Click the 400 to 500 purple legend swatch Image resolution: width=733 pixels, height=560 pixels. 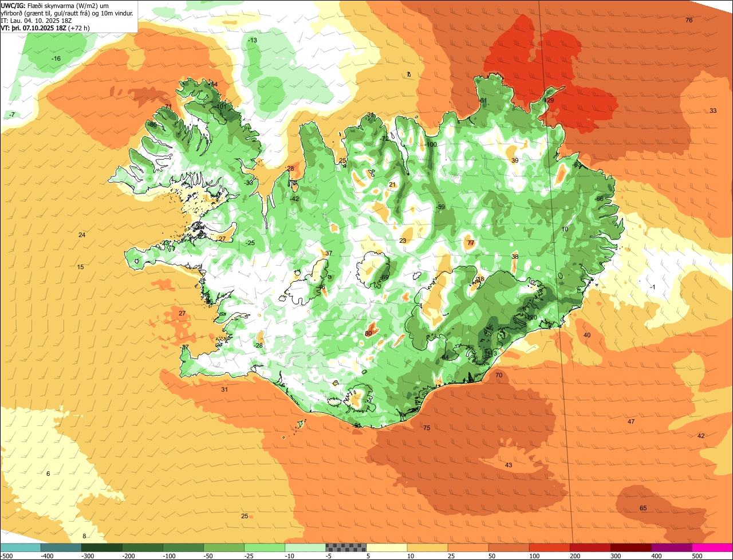tap(671, 547)
